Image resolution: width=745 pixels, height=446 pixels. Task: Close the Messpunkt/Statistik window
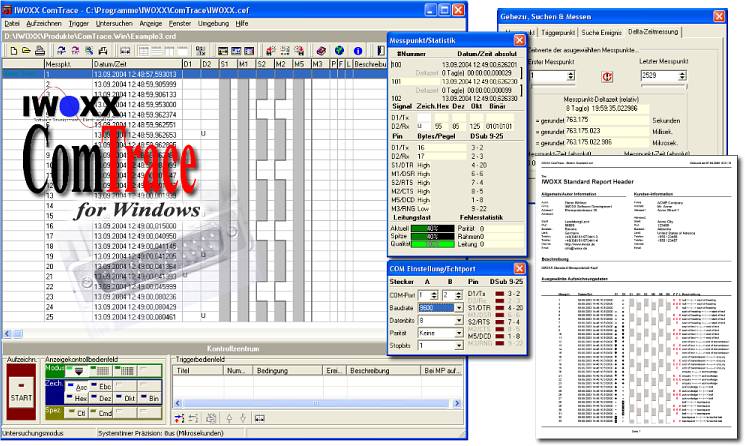click(519, 40)
